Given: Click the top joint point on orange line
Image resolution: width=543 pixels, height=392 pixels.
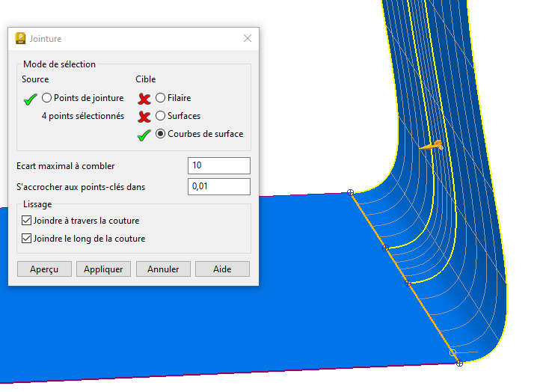Looking at the screenshot, I should [350, 192].
